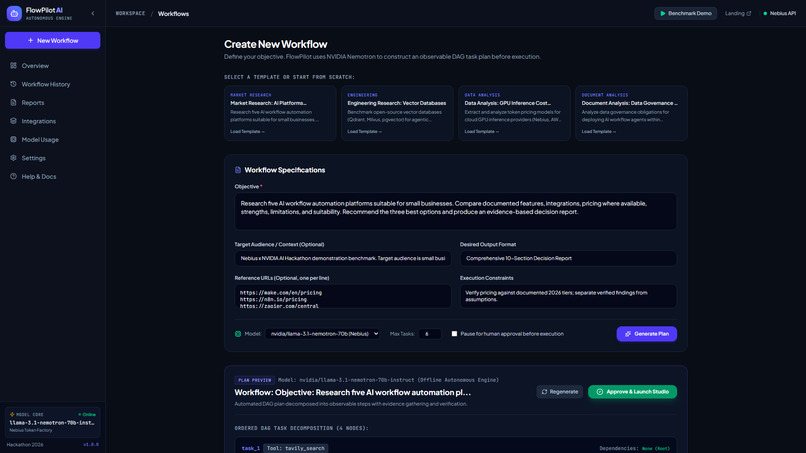This screenshot has height=453, width=806.
Task: Open the Model dropdown nvidia/llama-3.1-nemotron-70b
Action: (x=322, y=334)
